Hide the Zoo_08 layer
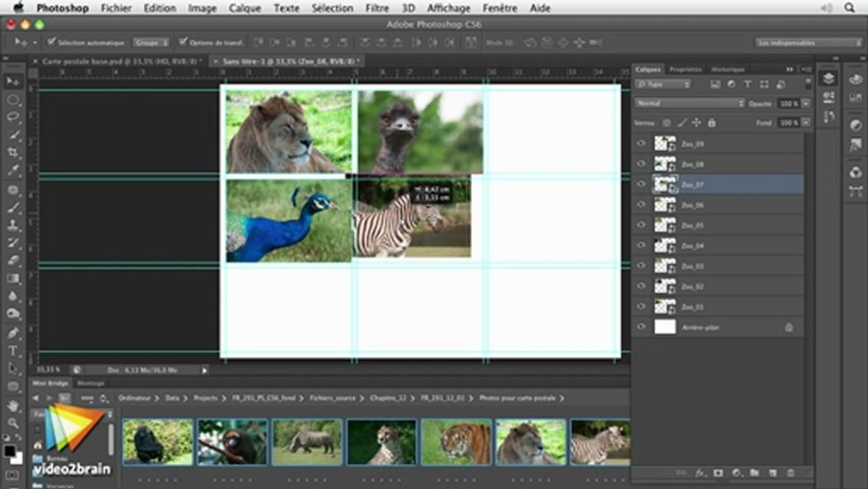Viewport: 868px width, 489px height. tap(641, 164)
